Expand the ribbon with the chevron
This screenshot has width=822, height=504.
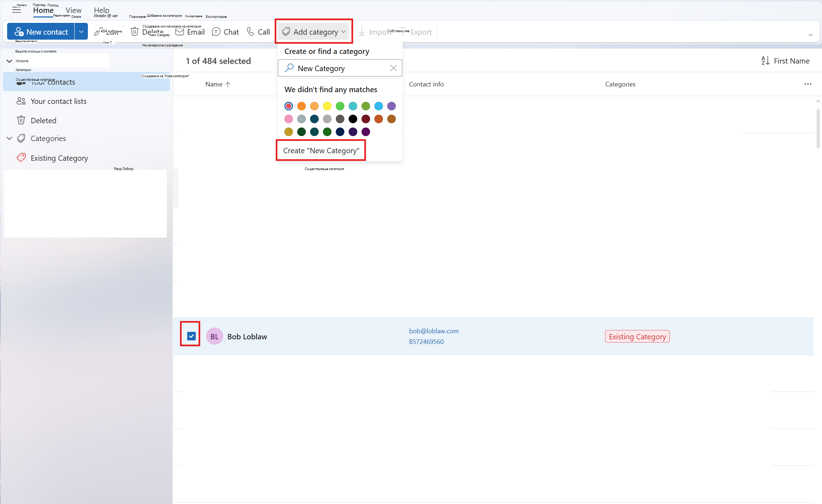[x=811, y=35]
